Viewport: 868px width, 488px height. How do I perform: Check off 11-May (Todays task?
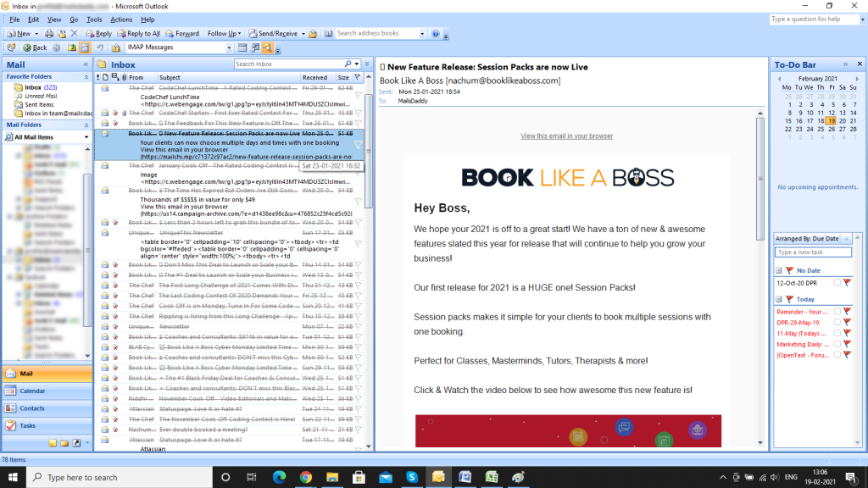[x=837, y=333]
